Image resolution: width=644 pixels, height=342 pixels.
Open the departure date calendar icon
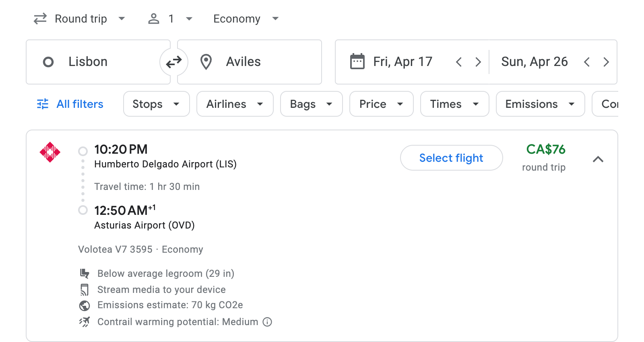click(357, 61)
